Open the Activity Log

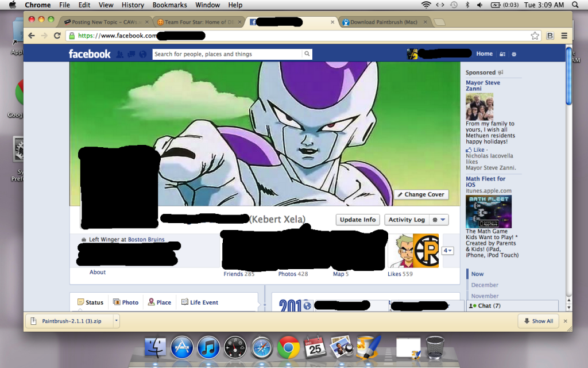[407, 220]
